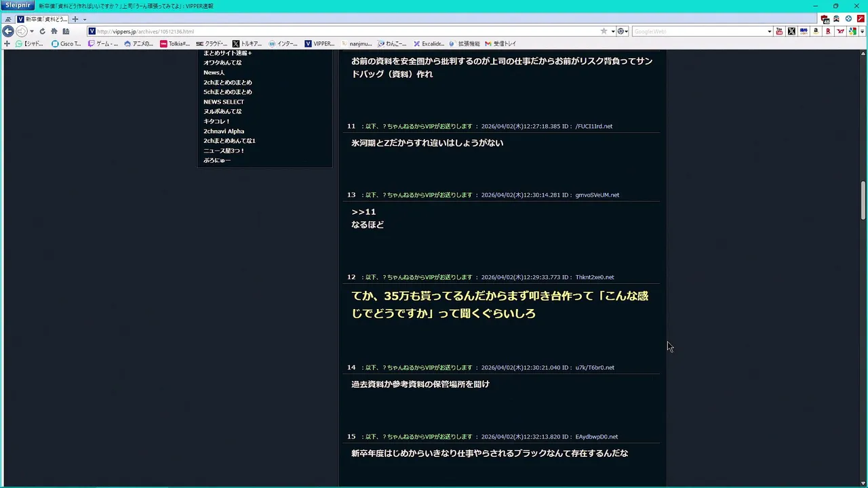868x488 pixels.
Task: Click the ID u7k/T6br0.net text
Action: [595, 367]
